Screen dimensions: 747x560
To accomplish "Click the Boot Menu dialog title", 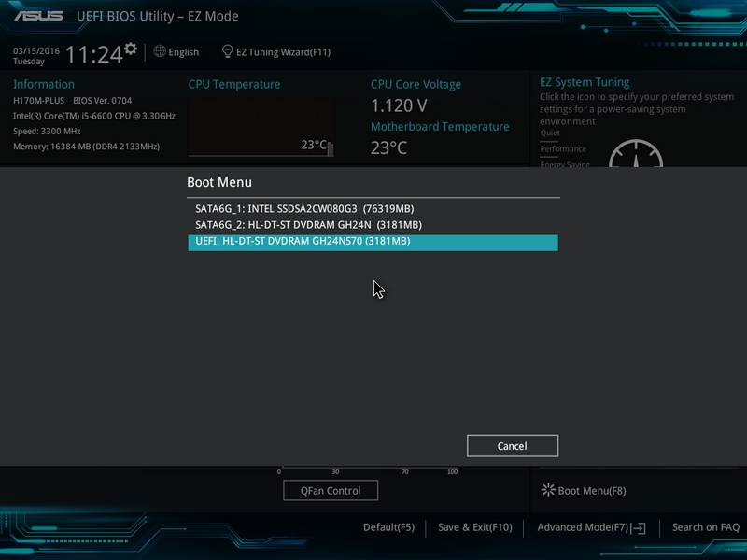I will tap(219, 182).
